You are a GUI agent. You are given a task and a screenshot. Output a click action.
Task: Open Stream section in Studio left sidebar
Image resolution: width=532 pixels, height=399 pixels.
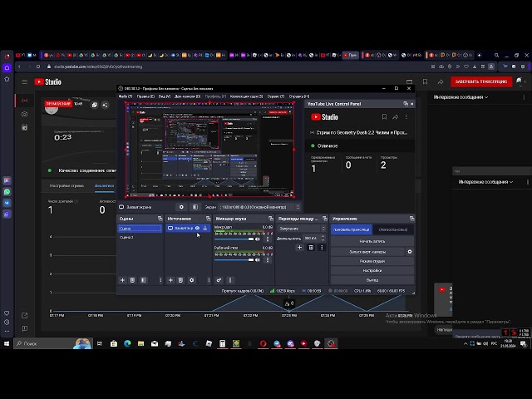pyautogui.click(x=24, y=101)
